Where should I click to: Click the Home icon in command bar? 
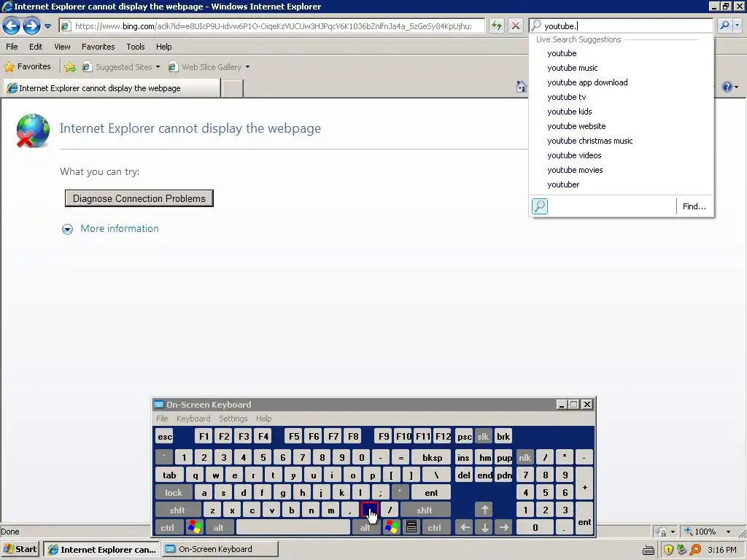tap(521, 87)
